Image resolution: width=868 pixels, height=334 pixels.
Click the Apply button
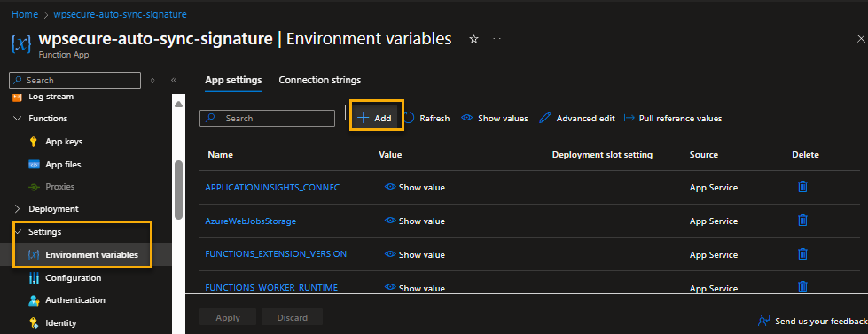pyautogui.click(x=228, y=317)
